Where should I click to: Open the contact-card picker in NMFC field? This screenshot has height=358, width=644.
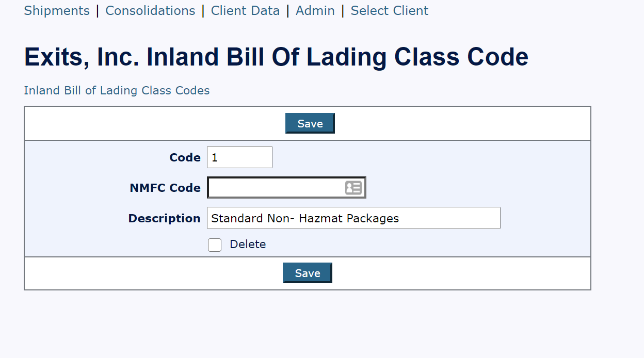353,187
